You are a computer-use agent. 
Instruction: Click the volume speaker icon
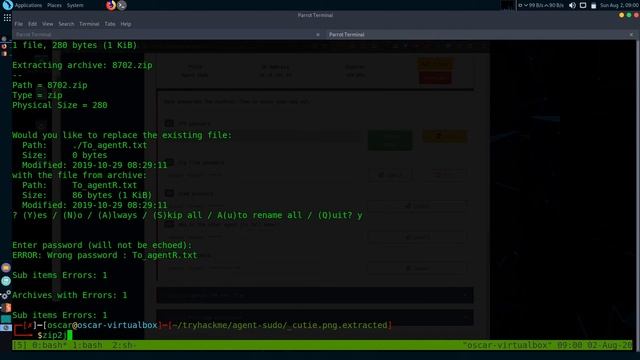[572, 5]
